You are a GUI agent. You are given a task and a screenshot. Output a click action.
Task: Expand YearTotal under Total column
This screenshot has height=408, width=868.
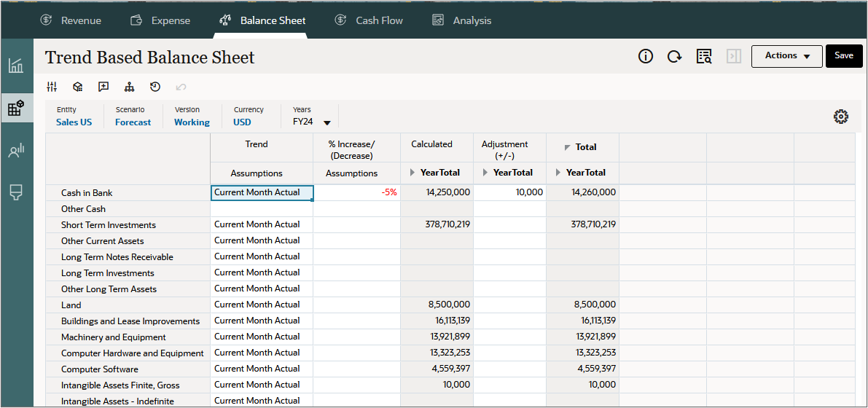(x=558, y=173)
